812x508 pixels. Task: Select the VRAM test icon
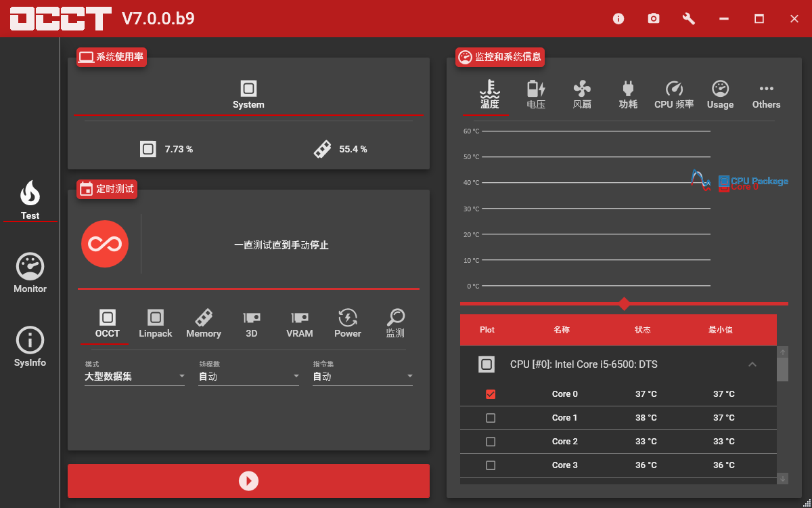click(300, 324)
